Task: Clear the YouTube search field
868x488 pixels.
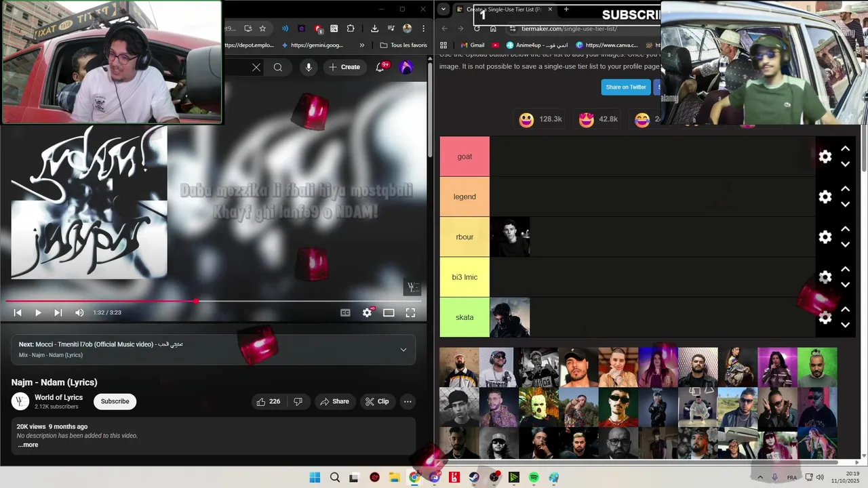Action: point(256,67)
